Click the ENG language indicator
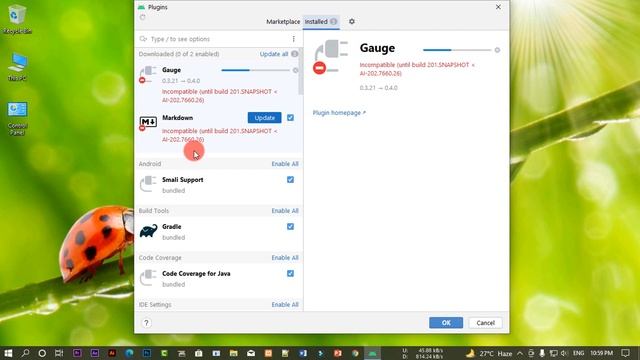 point(578,353)
